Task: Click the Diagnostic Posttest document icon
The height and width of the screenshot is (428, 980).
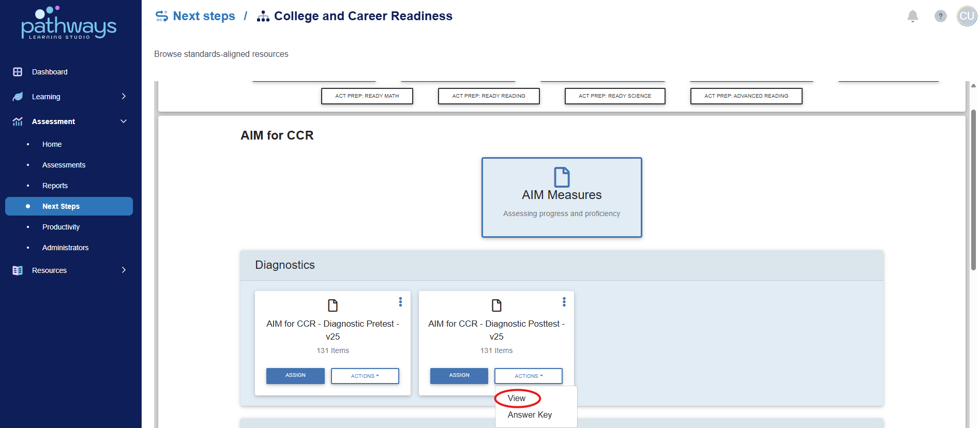Action: point(496,305)
